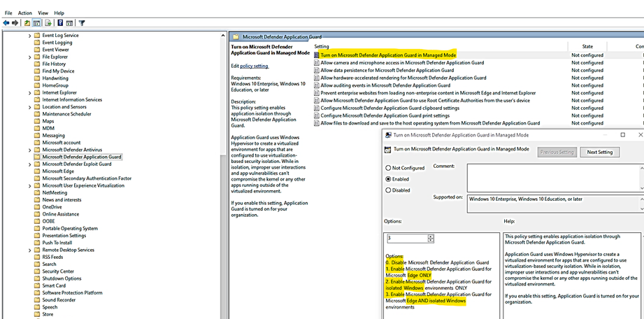Expand the Internet Explorer tree node

tap(29, 93)
